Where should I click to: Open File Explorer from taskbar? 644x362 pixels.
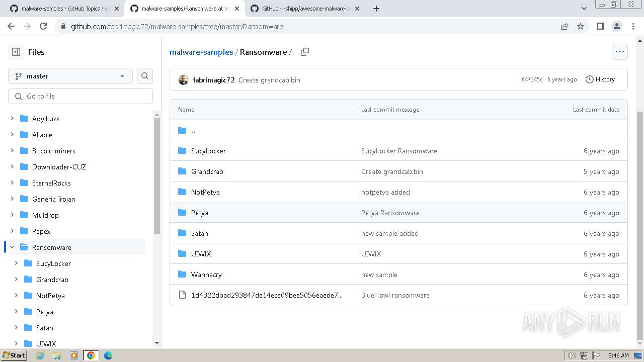[x=57, y=355]
